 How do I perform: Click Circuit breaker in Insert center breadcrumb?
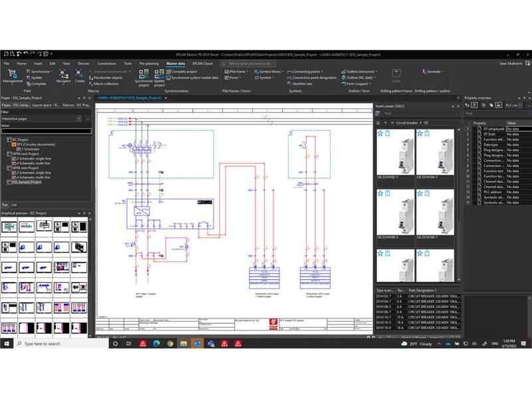tap(407, 123)
